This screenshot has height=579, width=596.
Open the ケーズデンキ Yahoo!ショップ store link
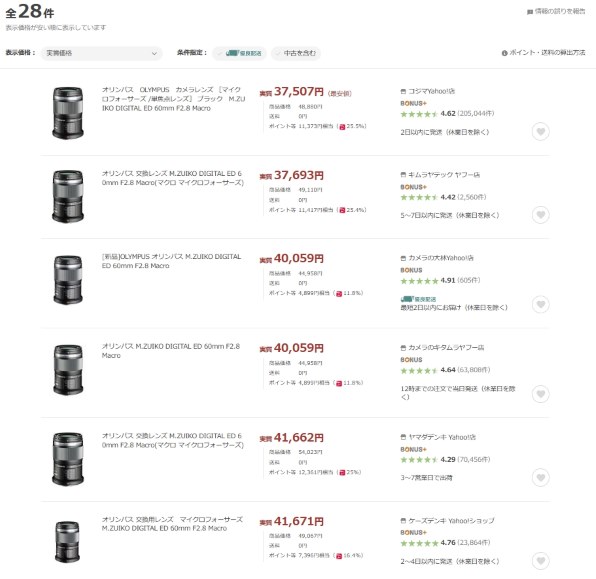[x=451, y=521]
